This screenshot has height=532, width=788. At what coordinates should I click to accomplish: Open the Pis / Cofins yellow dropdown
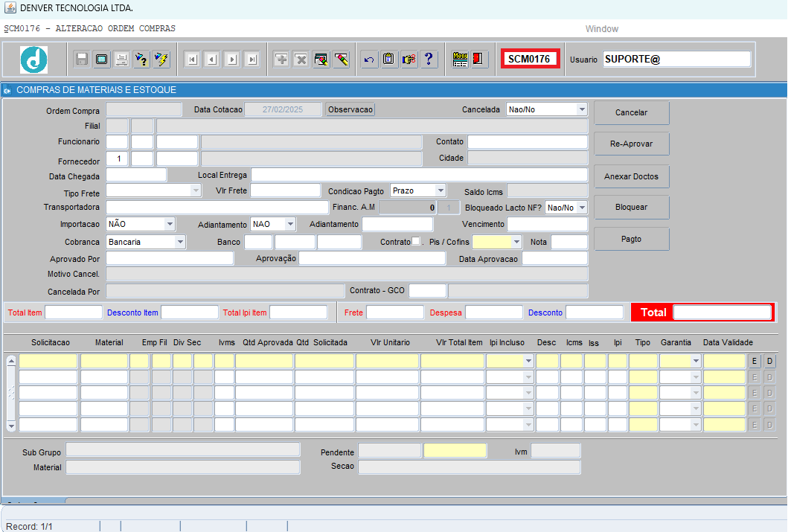click(x=516, y=242)
